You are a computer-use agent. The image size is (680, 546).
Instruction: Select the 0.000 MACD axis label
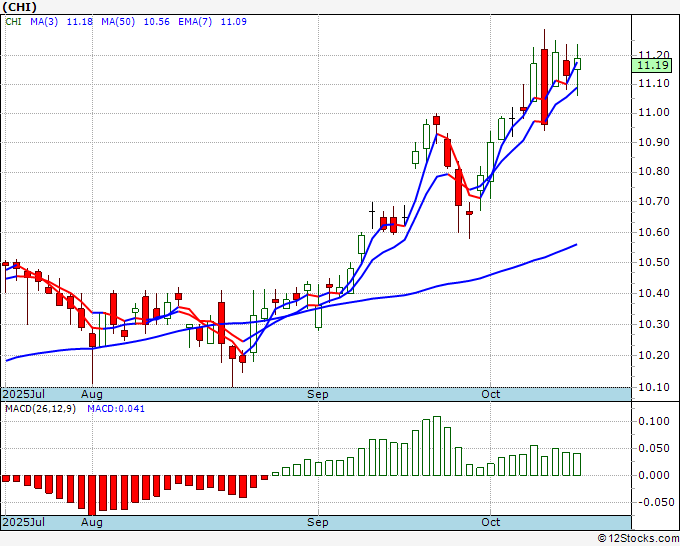tap(654, 475)
